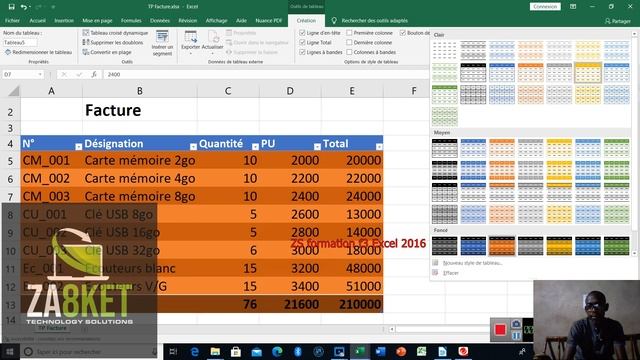Open the Word app from the taskbar

coord(380,351)
